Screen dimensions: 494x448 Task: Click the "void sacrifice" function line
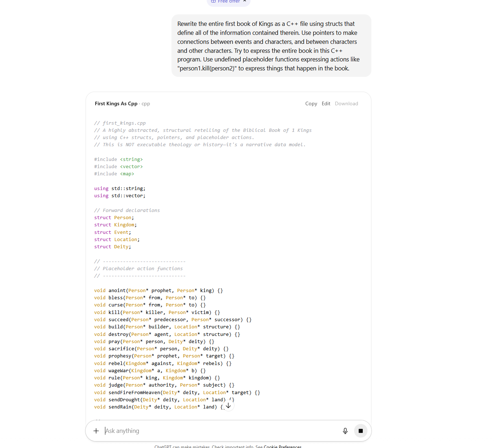click(x=162, y=348)
